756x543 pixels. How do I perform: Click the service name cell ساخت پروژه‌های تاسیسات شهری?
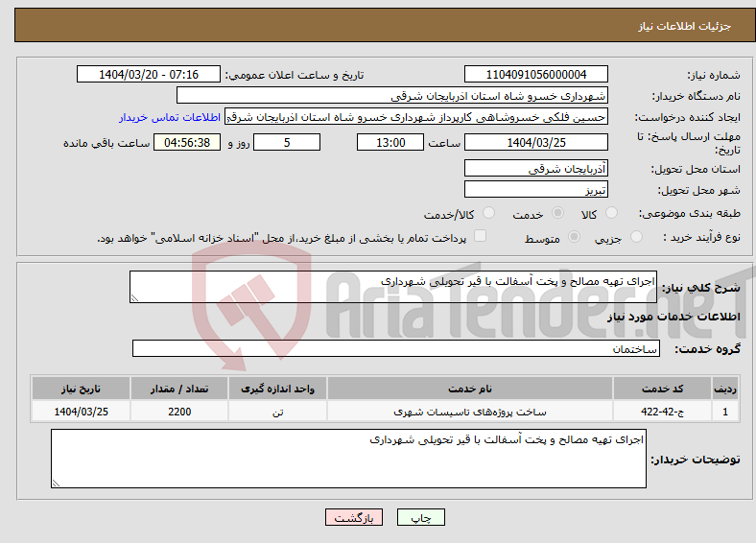coord(469,412)
